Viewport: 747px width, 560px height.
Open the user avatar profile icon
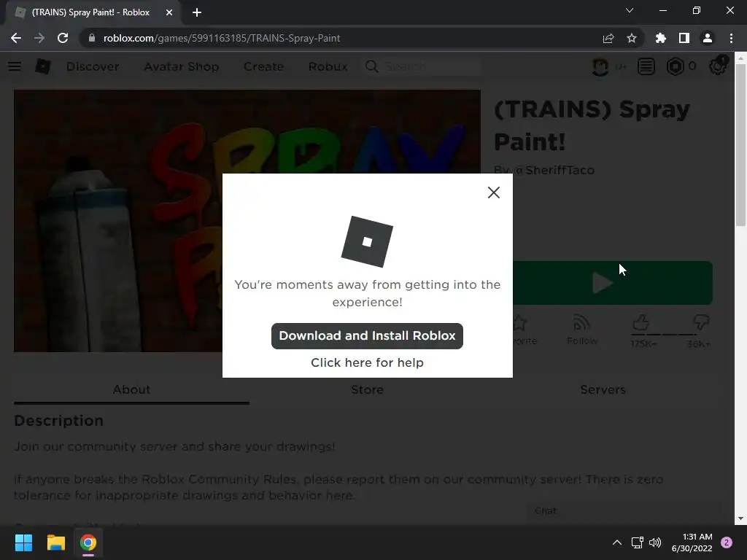click(600, 66)
